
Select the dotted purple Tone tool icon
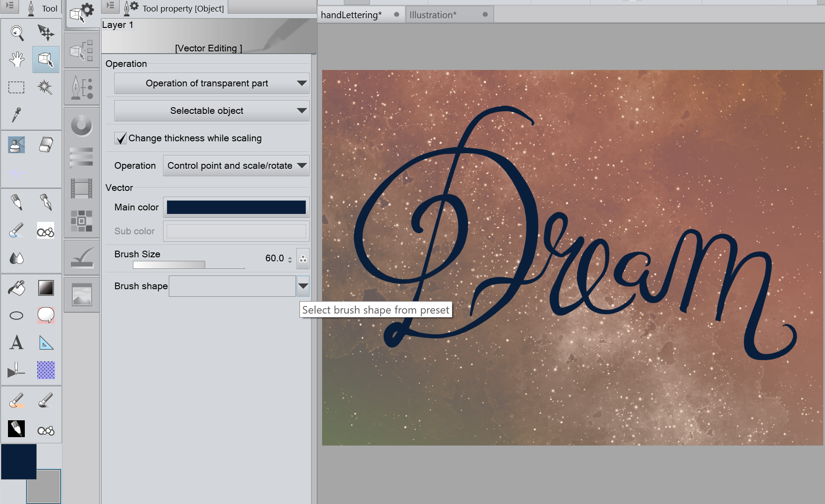tap(46, 370)
